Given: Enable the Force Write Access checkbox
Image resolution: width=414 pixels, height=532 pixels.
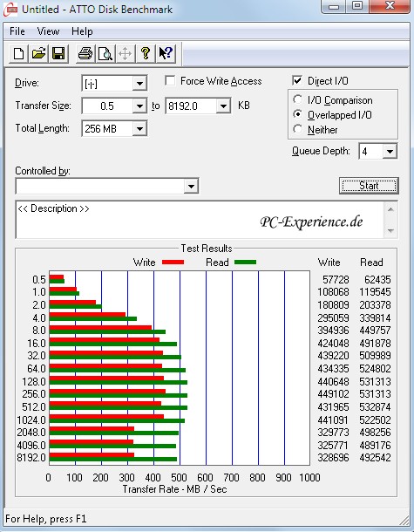Looking at the screenshot, I should tap(170, 81).
